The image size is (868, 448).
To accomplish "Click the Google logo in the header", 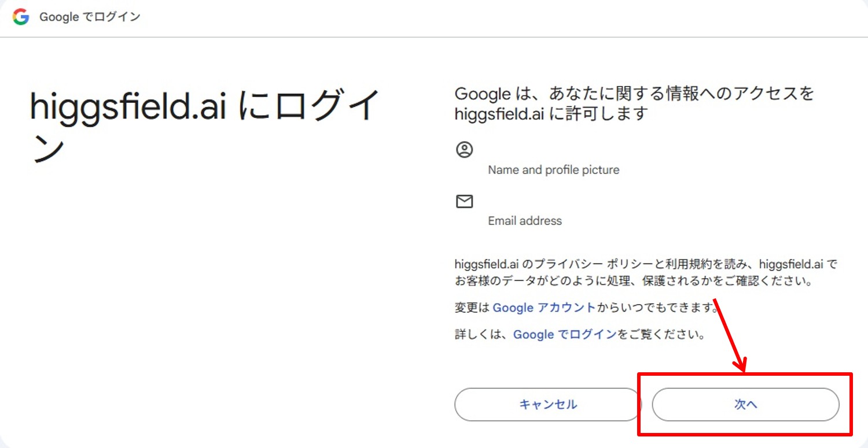I will click(x=21, y=17).
